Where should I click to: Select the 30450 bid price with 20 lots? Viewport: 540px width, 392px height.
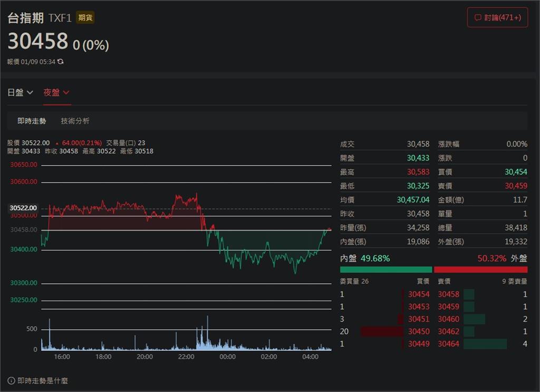point(419,331)
